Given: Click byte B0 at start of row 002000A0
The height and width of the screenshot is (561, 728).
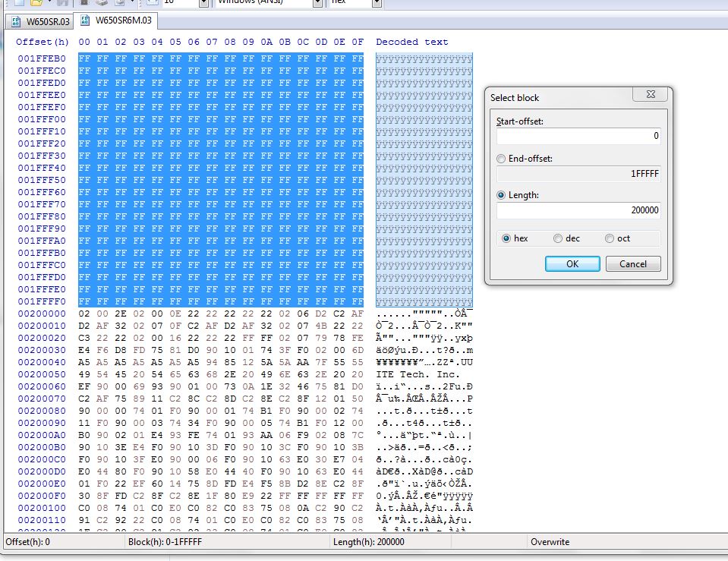Looking at the screenshot, I should [84, 435].
